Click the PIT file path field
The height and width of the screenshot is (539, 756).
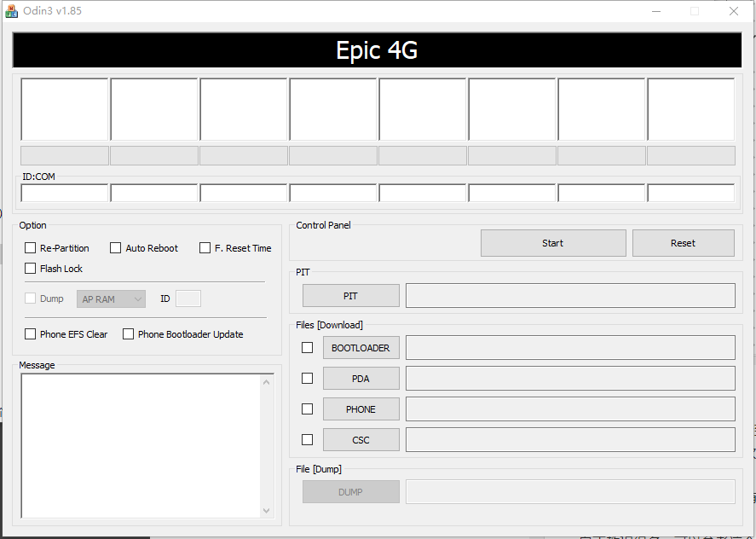(x=569, y=296)
